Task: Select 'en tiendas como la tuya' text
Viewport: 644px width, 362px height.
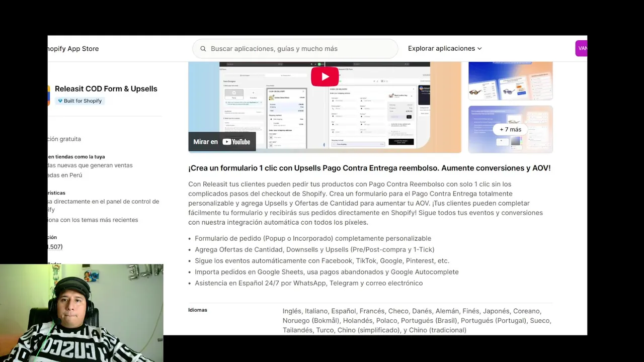Action: tap(76, 157)
